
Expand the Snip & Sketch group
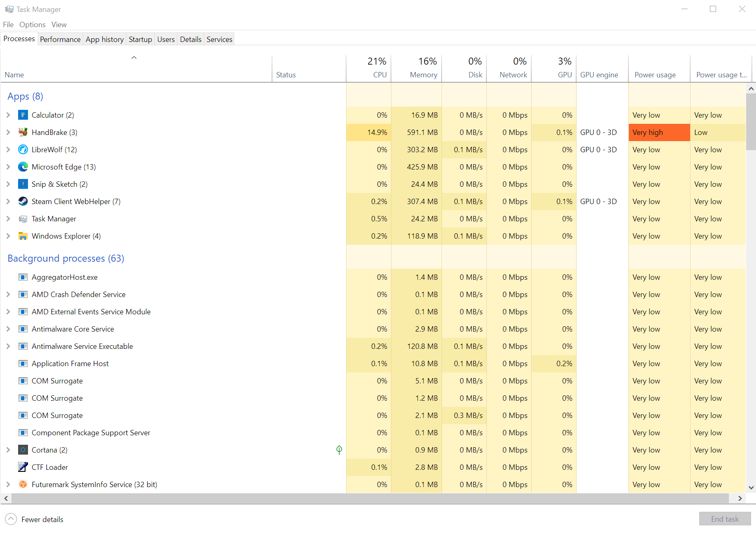click(8, 184)
